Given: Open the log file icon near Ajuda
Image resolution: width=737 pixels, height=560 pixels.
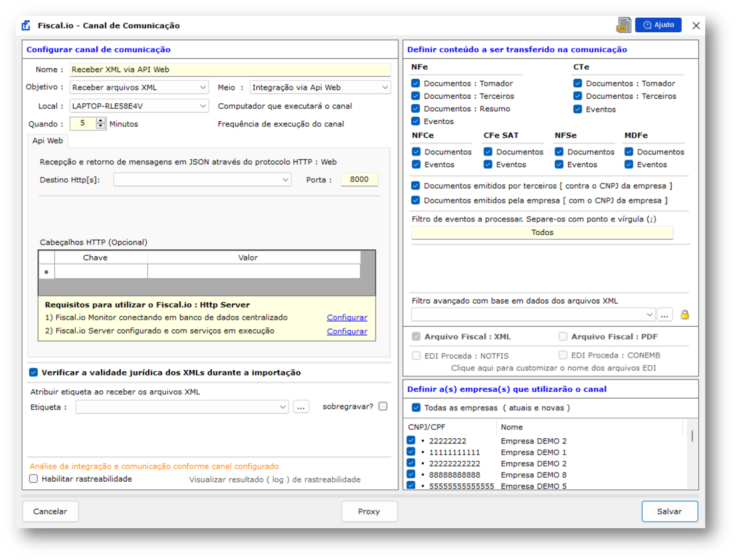Looking at the screenshot, I should click(624, 25).
